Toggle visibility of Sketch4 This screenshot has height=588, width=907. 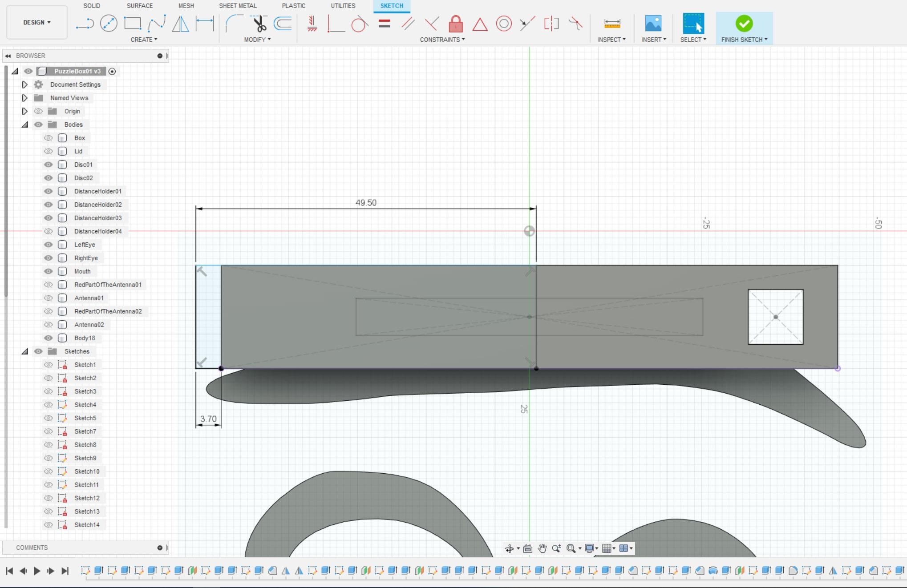click(x=48, y=405)
